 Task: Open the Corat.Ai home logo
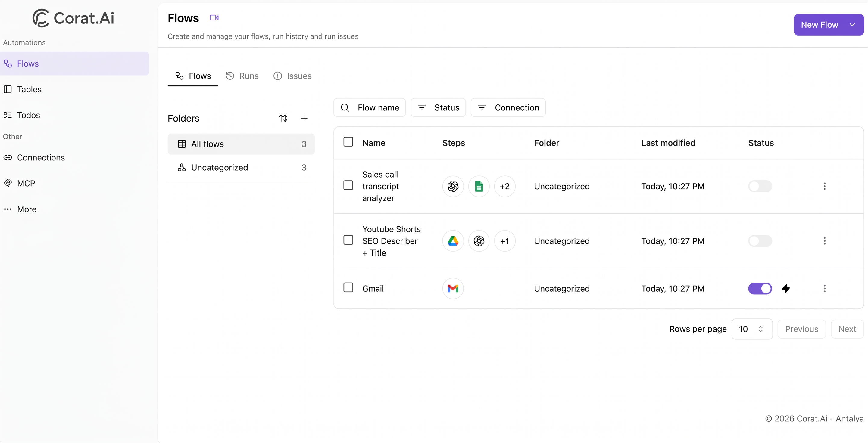pyautogui.click(x=73, y=18)
